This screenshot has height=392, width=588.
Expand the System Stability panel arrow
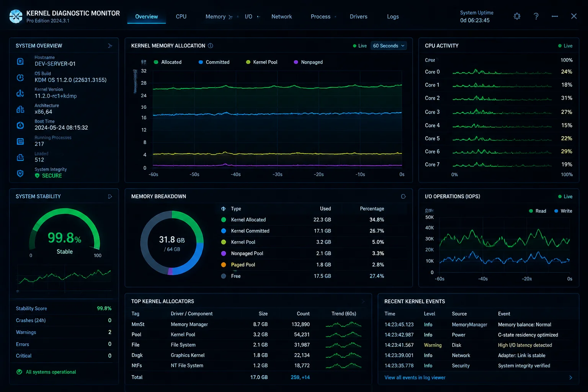tap(110, 196)
